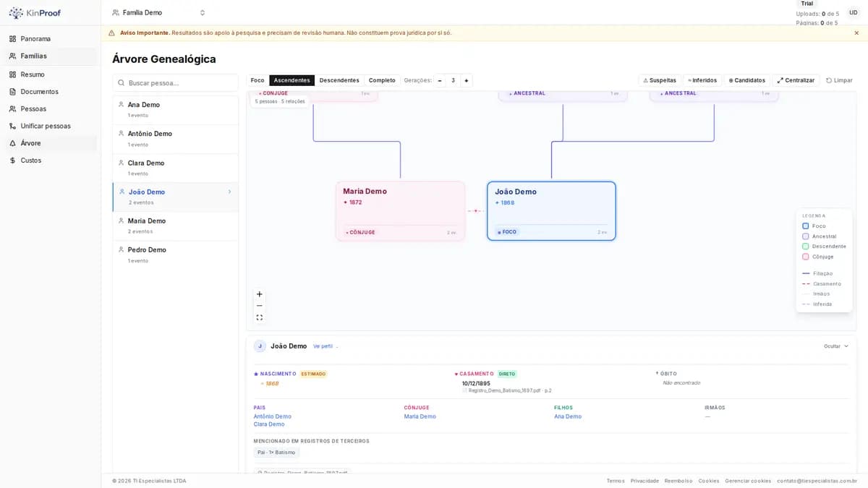This screenshot has width=868, height=488.
Task: Zoom in on the tree canvas
Action: click(260, 294)
